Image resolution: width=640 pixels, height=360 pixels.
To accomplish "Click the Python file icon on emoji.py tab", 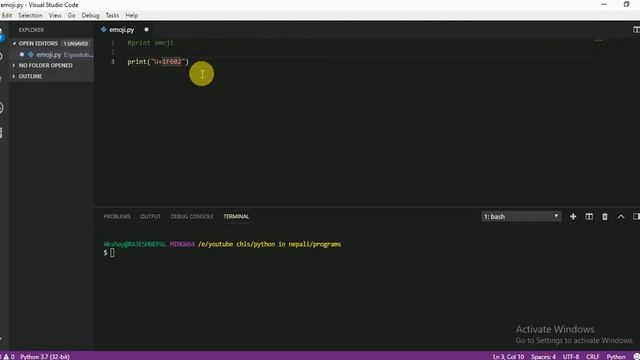I will tap(104, 29).
